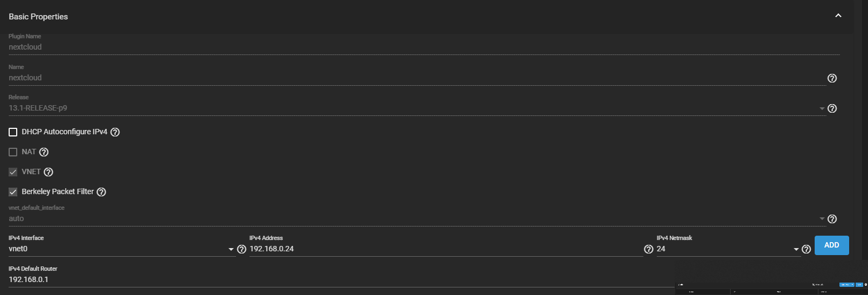868x295 pixels.
Task: Toggle the VNET checkbox
Action: pos(13,172)
